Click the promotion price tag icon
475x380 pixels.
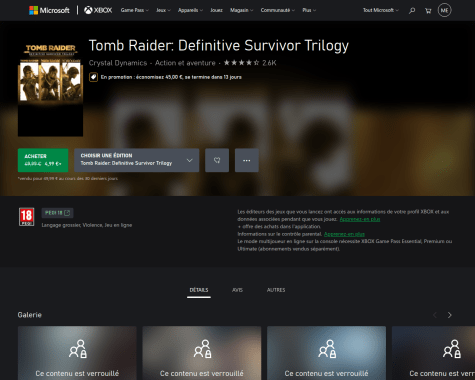(93, 77)
